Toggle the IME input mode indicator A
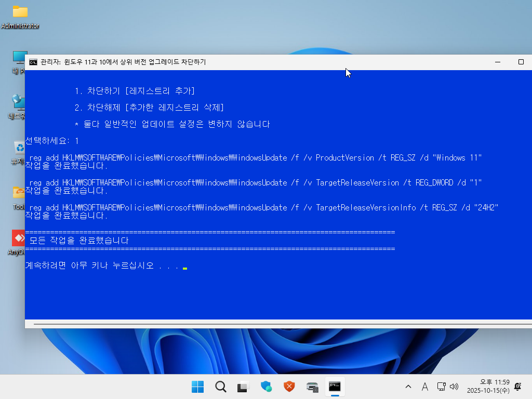The height and width of the screenshot is (399, 532). pos(425,387)
